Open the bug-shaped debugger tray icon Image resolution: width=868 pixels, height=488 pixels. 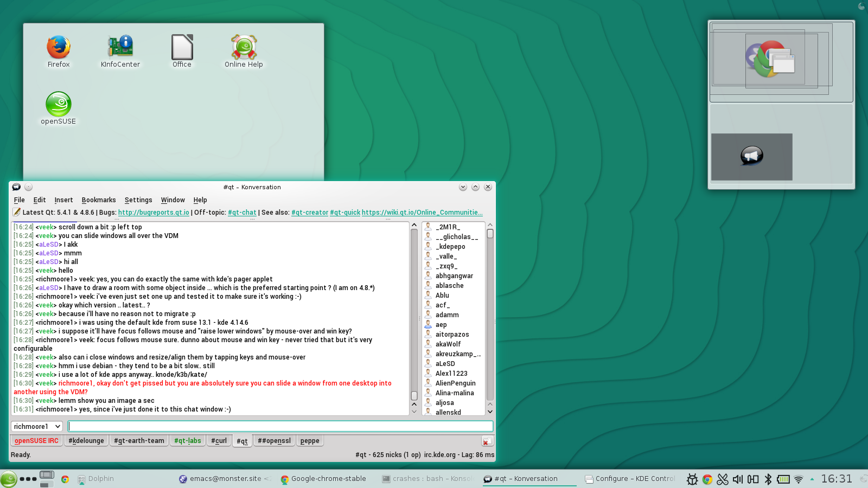(x=692, y=479)
